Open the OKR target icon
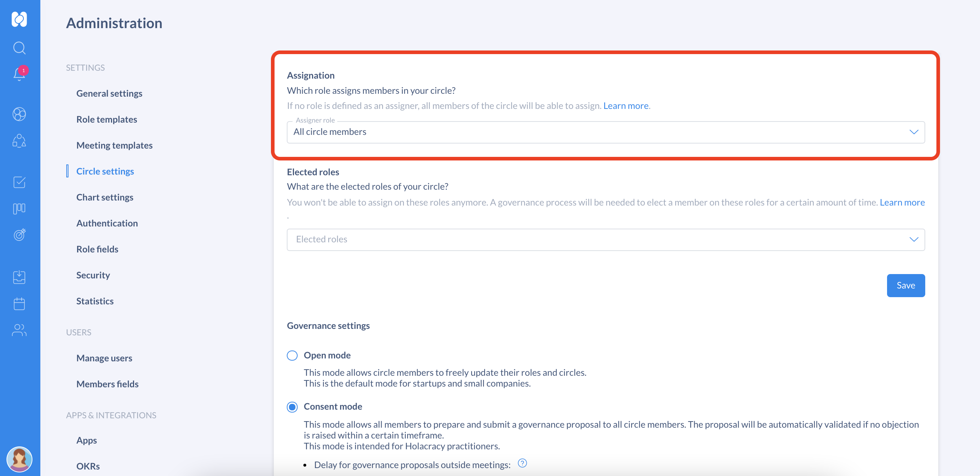Image resolution: width=980 pixels, height=476 pixels. coord(19,234)
